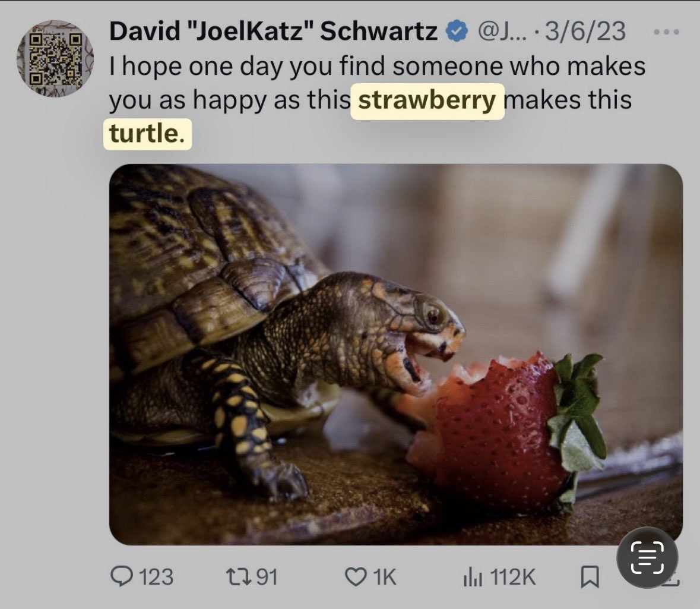Viewport: 700px width, 609px height.
Task: Bookmark this tweet
Action: click(x=589, y=576)
